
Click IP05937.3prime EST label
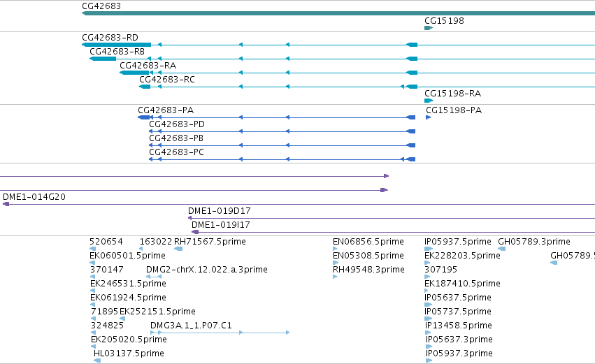(459, 354)
